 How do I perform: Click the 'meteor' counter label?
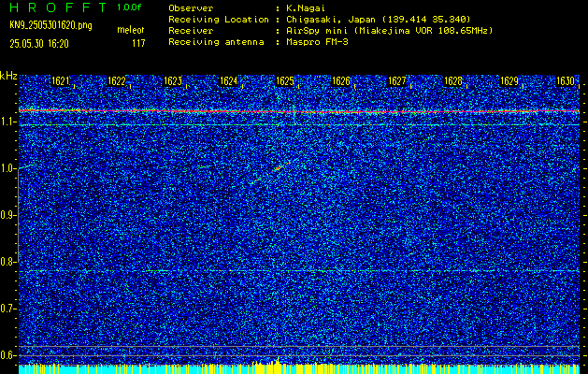point(131,30)
